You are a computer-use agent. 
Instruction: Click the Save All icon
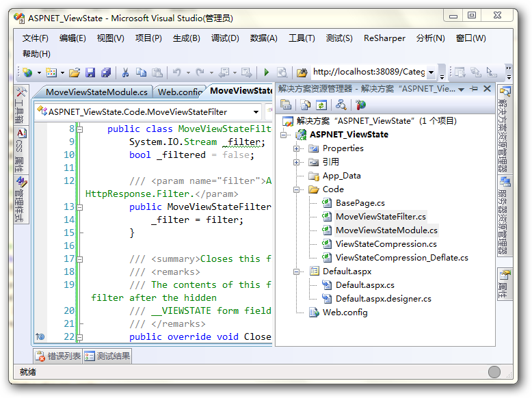[106, 72]
